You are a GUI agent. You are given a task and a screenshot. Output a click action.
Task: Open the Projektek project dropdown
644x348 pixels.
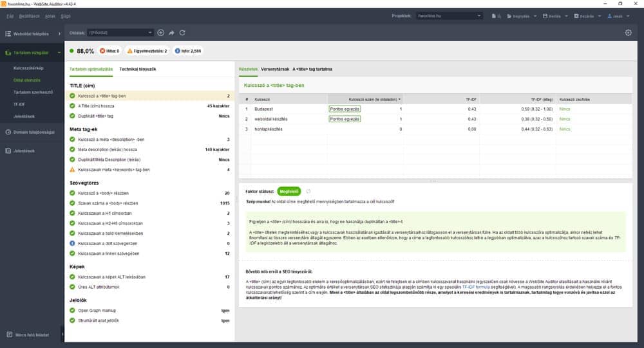coord(449,16)
